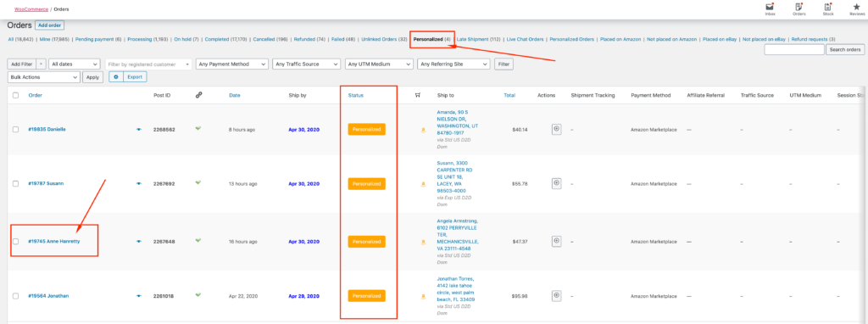The image size is (868, 324).
Task: Click the Add order button
Action: (x=50, y=25)
